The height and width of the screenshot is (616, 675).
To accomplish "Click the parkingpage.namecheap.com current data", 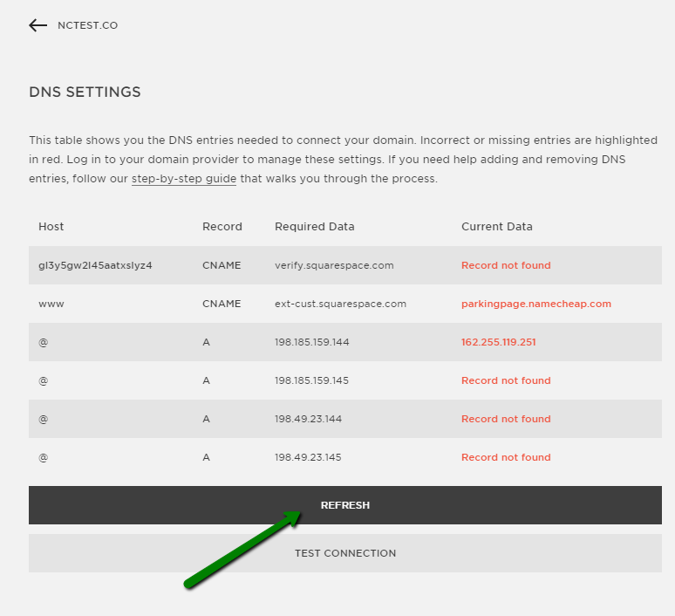I will coord(536,304).
